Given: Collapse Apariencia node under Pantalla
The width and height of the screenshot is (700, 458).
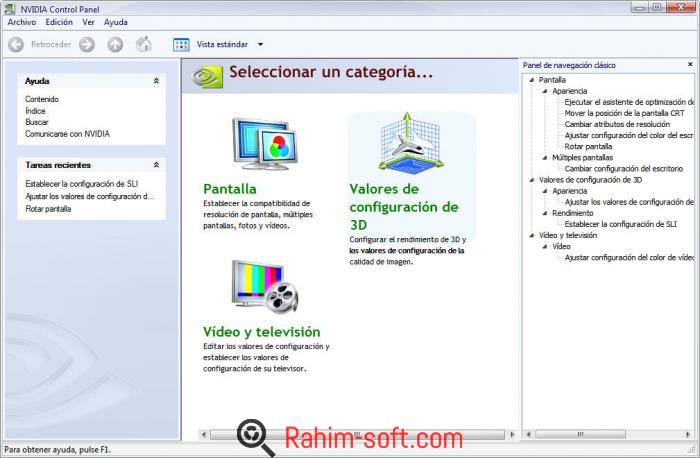Looking at the screenshot, I should point(545,91).
